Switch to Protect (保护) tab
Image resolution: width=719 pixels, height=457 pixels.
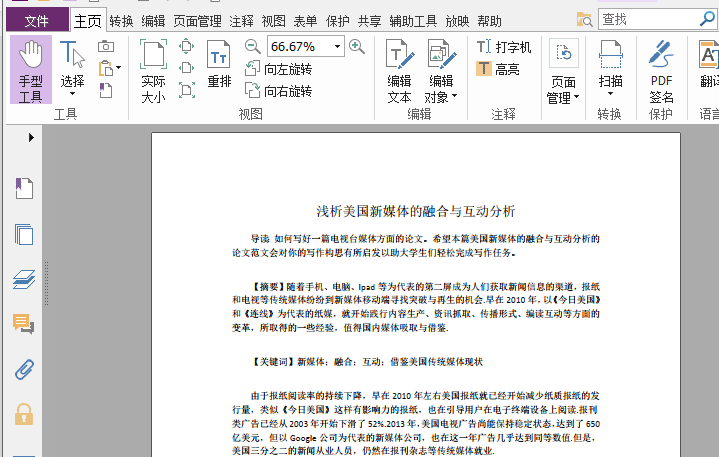click(x=337, y=21)
